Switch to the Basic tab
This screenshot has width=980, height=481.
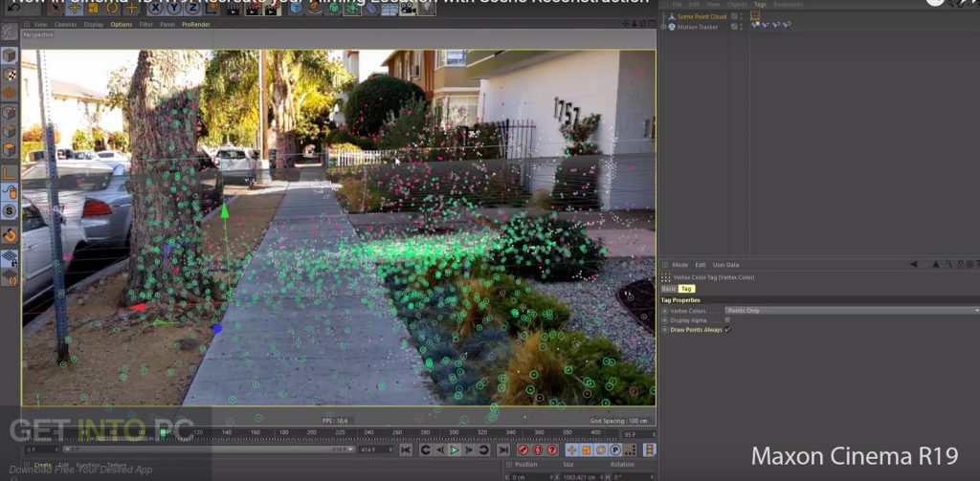(669, 289)
